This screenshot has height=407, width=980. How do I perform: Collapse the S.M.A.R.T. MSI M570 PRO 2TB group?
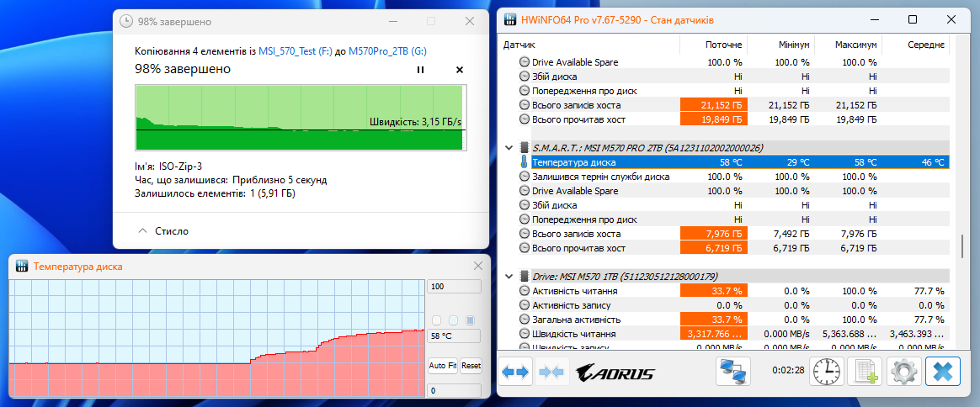[x=509, y=148]
